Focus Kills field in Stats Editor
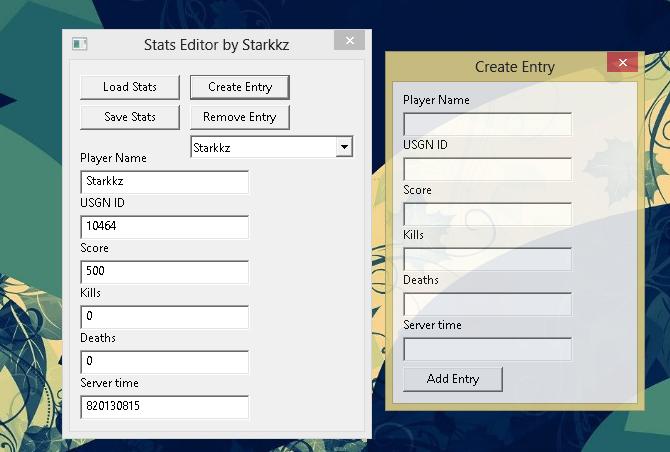The height and width of the screenshot is (452, 670). (165, 317)
